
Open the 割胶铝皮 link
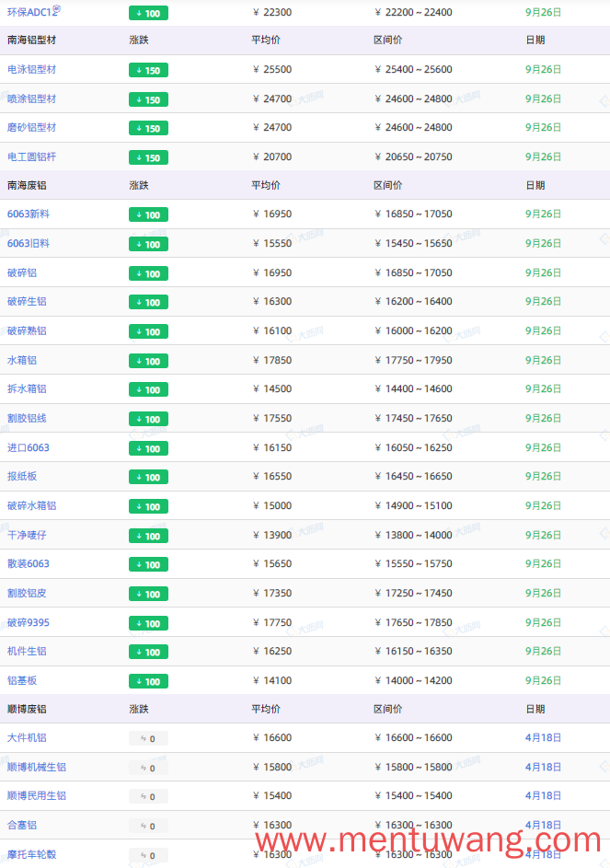[27, 594]
